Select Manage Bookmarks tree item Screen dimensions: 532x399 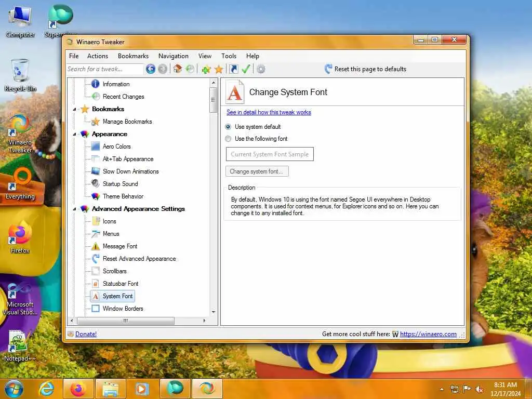point(127,122)
